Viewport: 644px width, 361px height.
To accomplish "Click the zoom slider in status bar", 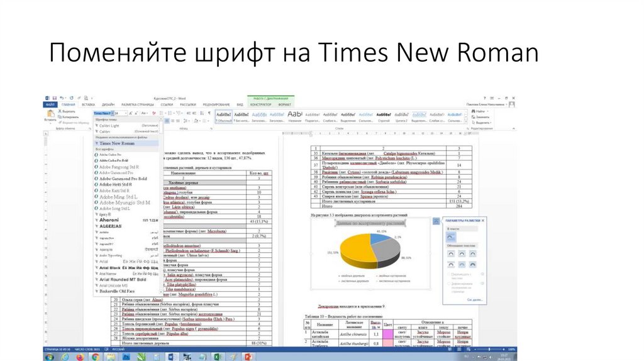I will 489,349.
